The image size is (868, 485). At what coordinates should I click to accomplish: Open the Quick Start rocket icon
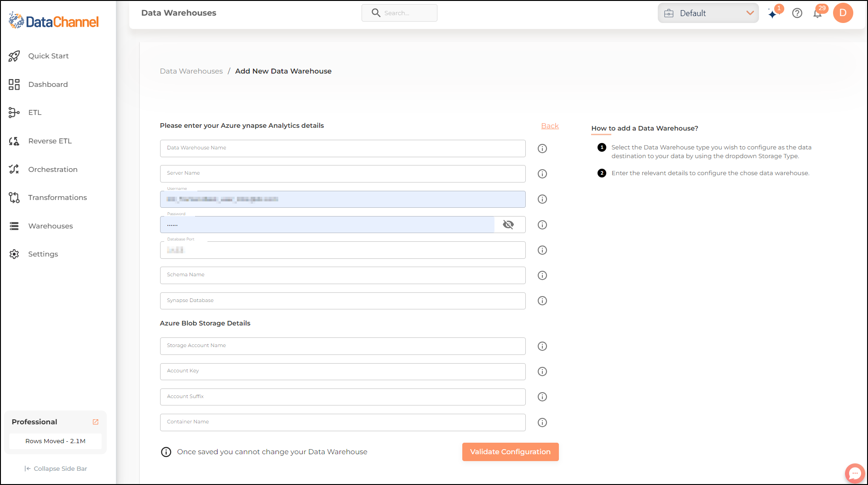point(14,56)
